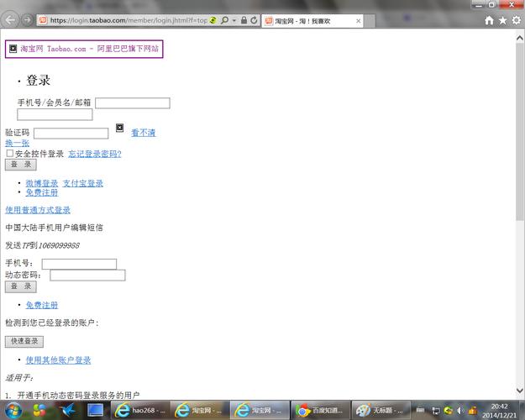The height and width of the screenshot is (420, 525).
Task: Open the colorful clover taskbar icon
Action: click(x=40, y=410)
